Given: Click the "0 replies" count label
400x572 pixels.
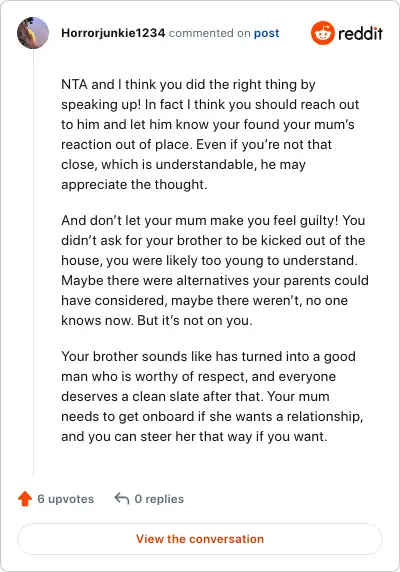Looking at the screenshot, I should [159, 499].
